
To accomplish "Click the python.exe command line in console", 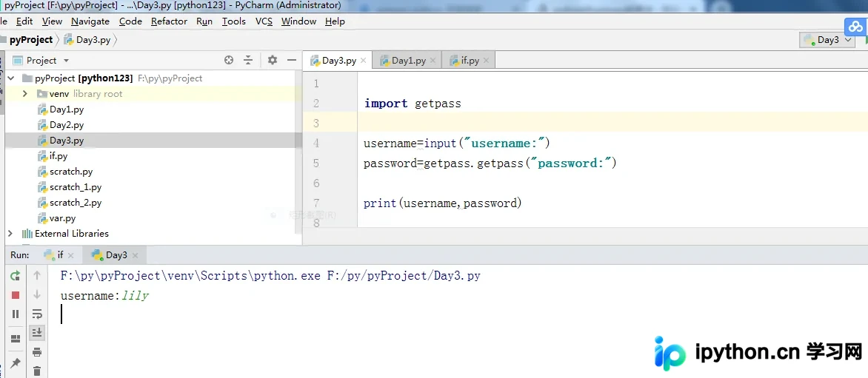I will pyautogui.click(x=270, y=275).
